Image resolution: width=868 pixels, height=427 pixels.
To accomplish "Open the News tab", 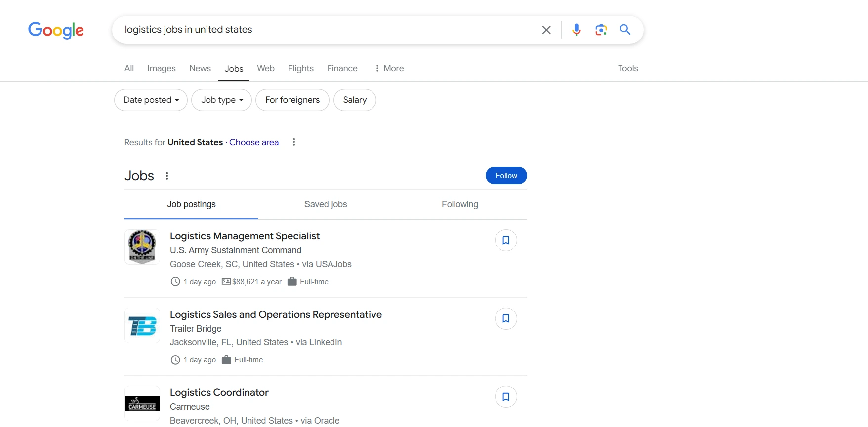I will point(200,68).
